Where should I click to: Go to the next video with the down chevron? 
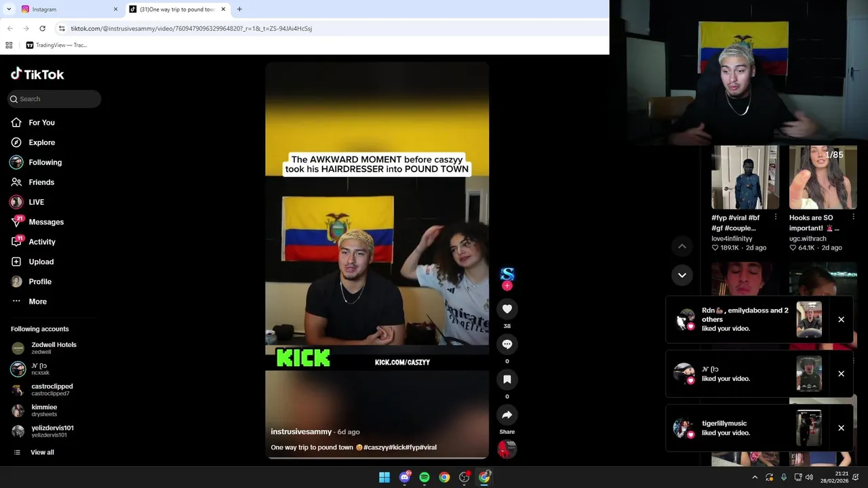[682, 274]
